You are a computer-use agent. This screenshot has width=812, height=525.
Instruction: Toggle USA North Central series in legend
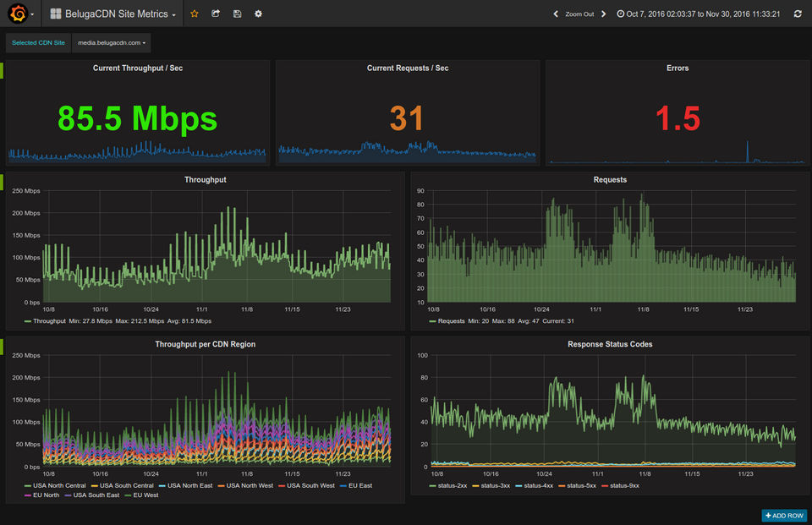(59, 485)
